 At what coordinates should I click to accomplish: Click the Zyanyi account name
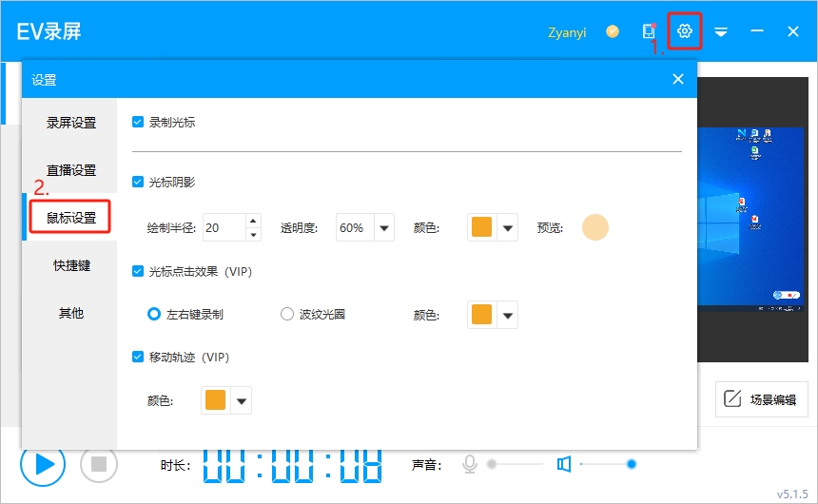click(x=567, y=32)
